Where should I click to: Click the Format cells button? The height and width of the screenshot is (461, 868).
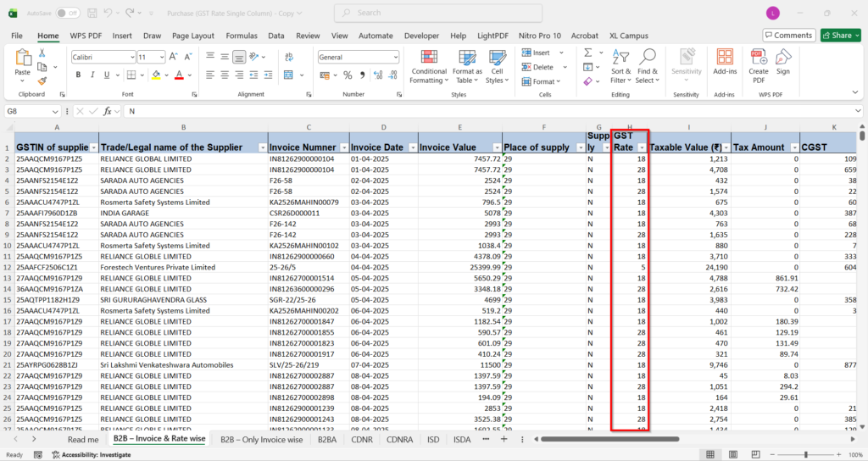(x=541, y=81)
